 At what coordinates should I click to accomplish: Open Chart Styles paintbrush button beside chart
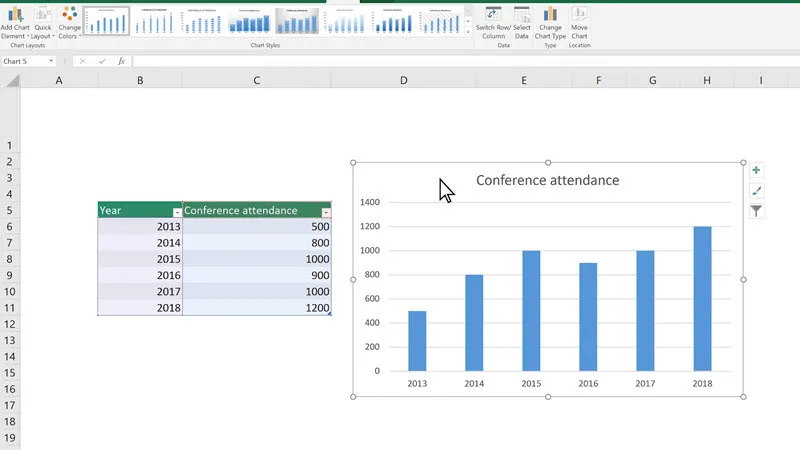[756, 191]
